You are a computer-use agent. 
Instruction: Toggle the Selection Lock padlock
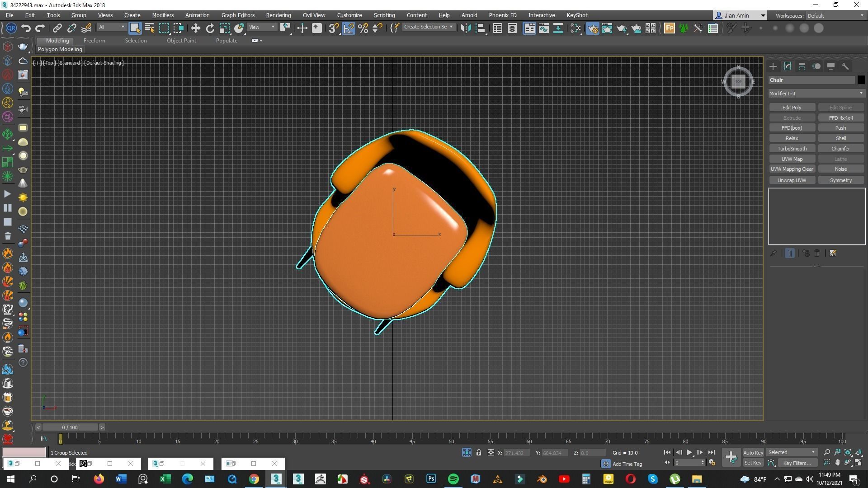[478, 452]
